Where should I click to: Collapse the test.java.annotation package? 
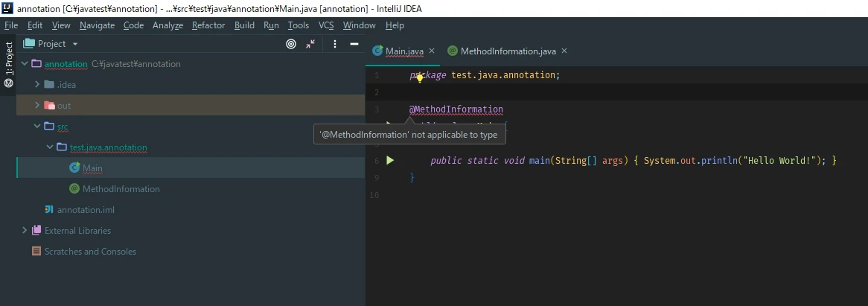pos(50,147)
